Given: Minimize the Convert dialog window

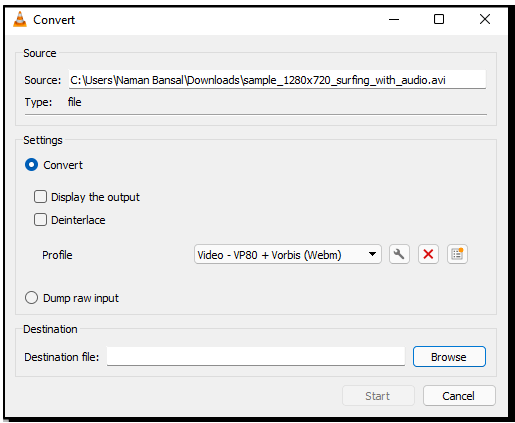Looking at the screenshot, I should 394,19.
